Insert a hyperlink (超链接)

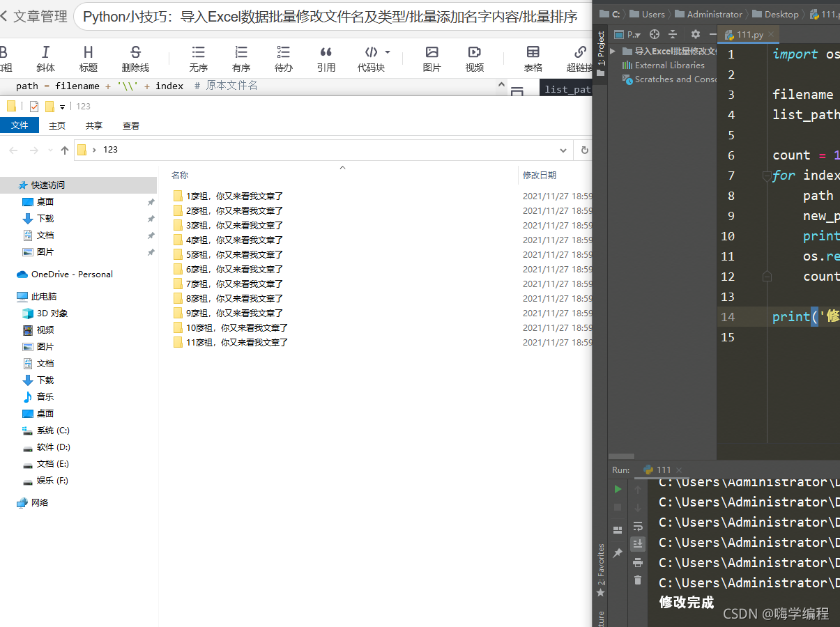[x=579, y=59]
